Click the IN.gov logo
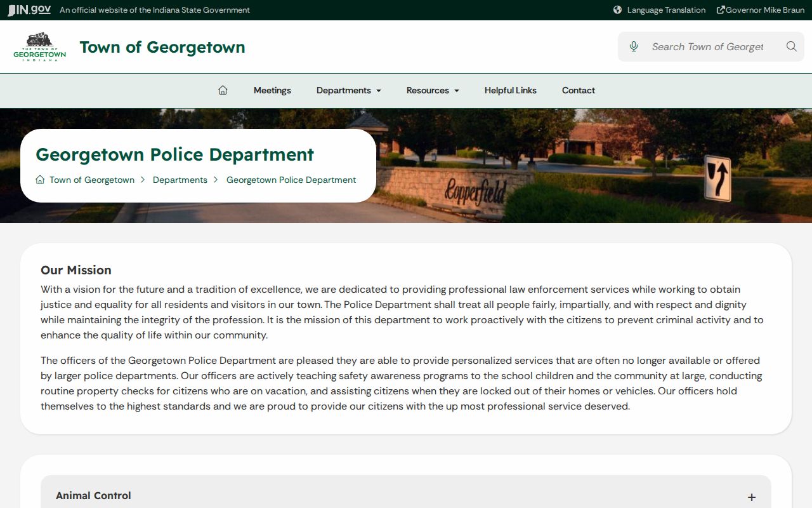The image size is (812, 508). click(29, 10)
